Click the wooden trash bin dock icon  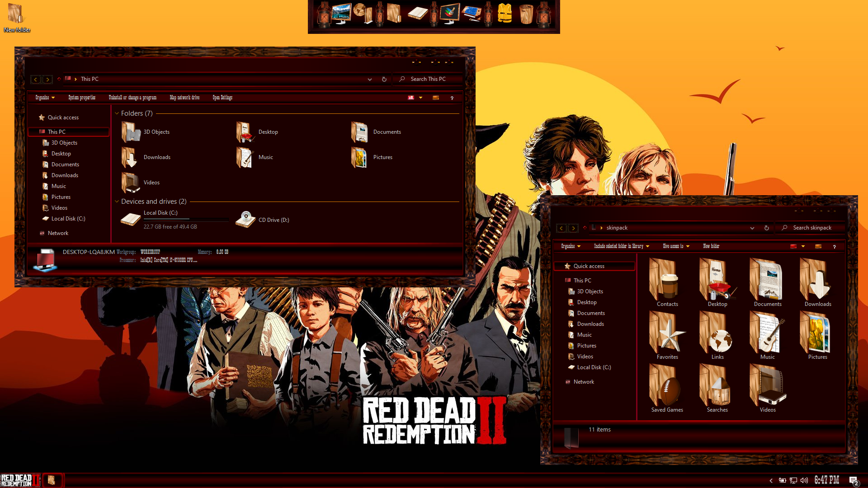[526, 14]
